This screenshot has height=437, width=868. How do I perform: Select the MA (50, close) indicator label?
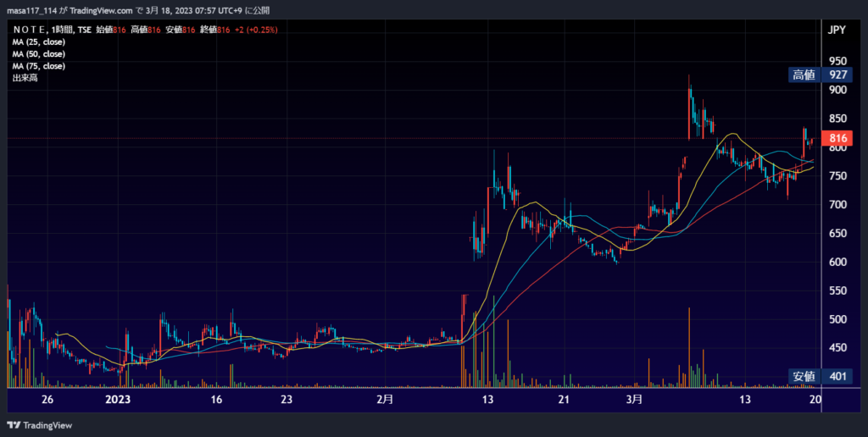click(x=39, y=54)
